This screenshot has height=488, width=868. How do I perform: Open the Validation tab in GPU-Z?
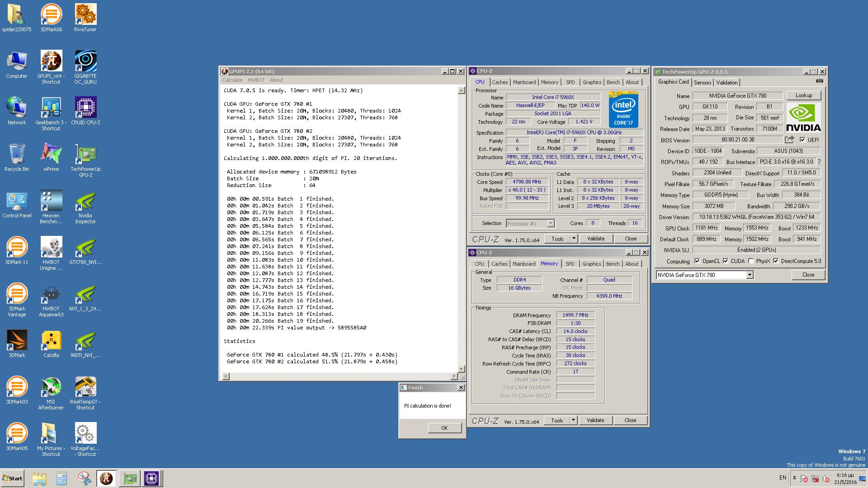(x=727, y=83)
